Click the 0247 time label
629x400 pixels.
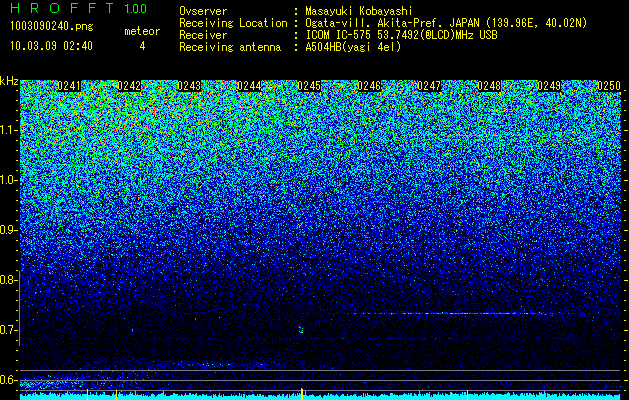(x=429, y=86)
